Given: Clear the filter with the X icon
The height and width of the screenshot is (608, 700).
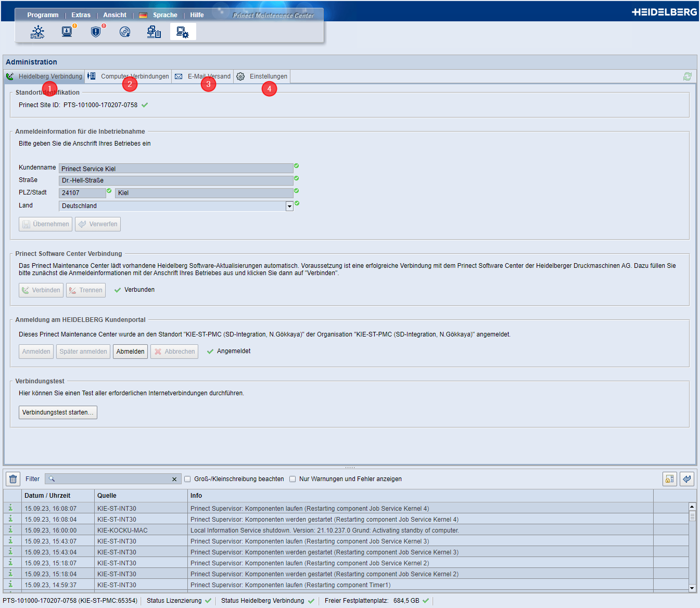Looking at the screenshot, I should coord(174,480).
